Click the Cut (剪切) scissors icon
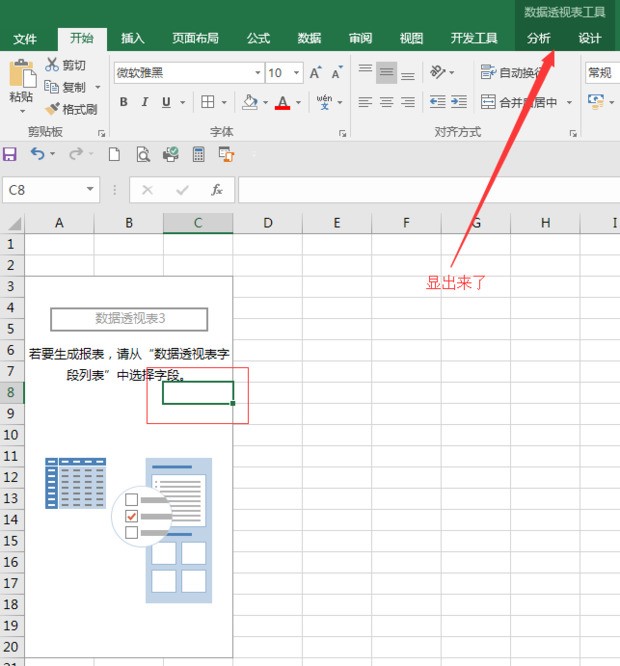 click(x=52, y=65)
